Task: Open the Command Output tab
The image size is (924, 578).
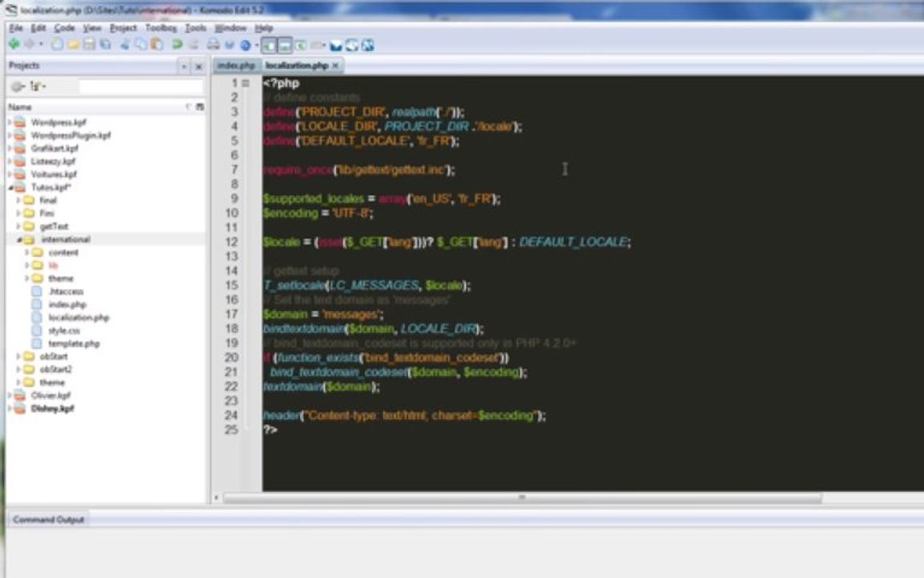Action: point(48,519)
